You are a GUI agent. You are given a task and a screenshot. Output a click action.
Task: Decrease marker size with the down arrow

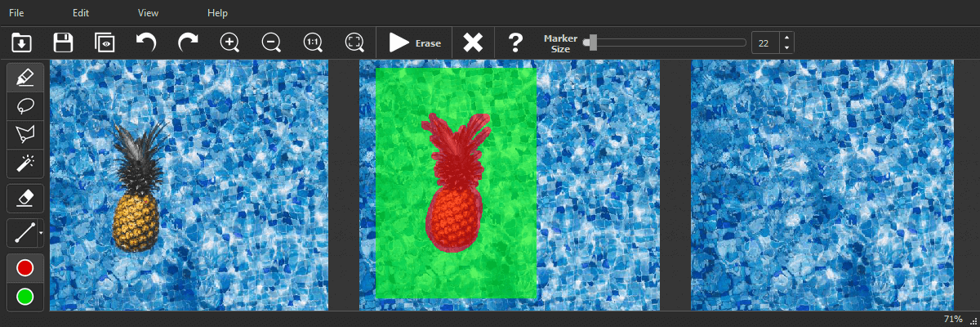[786, 48]
